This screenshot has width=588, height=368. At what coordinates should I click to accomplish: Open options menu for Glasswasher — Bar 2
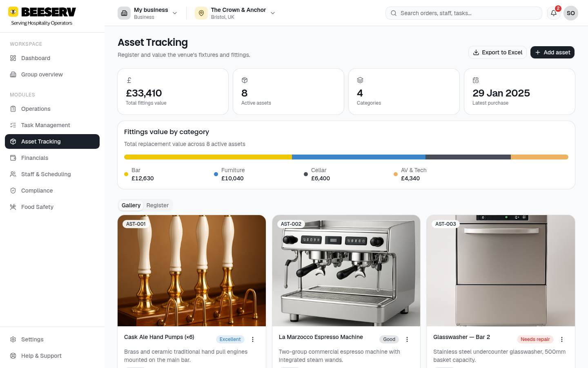coord(562,339)
